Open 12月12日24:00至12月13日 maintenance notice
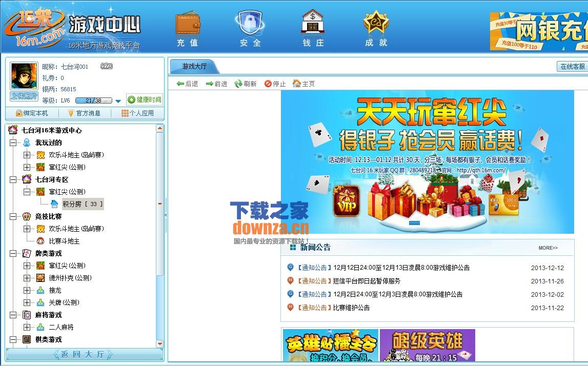 (401, 268)
